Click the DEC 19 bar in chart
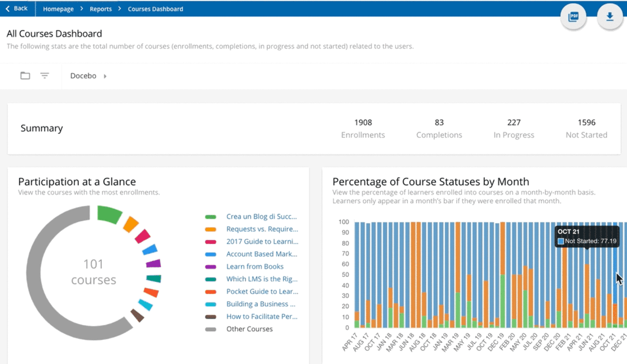627x364 pixels. pyautogui.click(x=503, y=275)
